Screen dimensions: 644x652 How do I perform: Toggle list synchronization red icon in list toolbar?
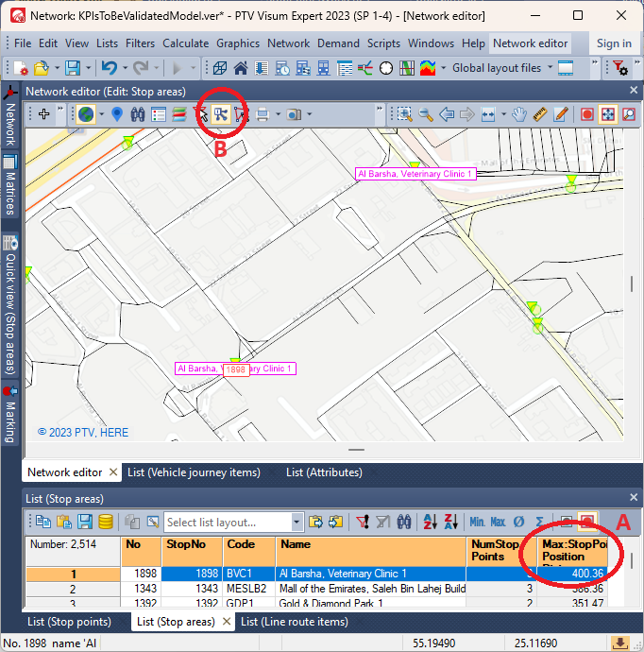587,522
